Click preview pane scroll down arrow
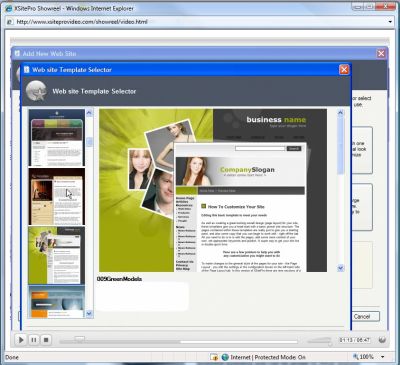Viewport: 400px width, 365px height. click(340, 268)
